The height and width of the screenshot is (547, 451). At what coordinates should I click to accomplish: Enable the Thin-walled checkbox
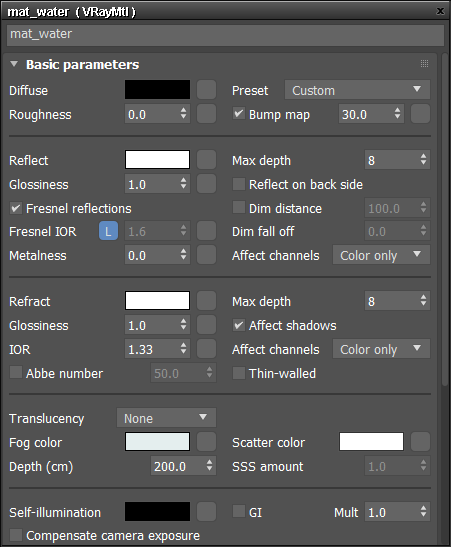click(x=239, y=373)
